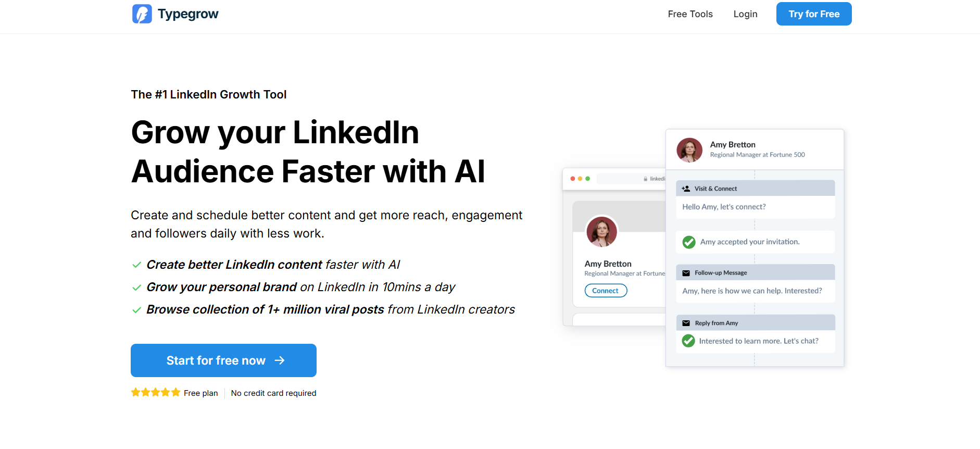
Task: Click checkmark beside Browse collection of viral posts
Action: (x=136, y=310)
